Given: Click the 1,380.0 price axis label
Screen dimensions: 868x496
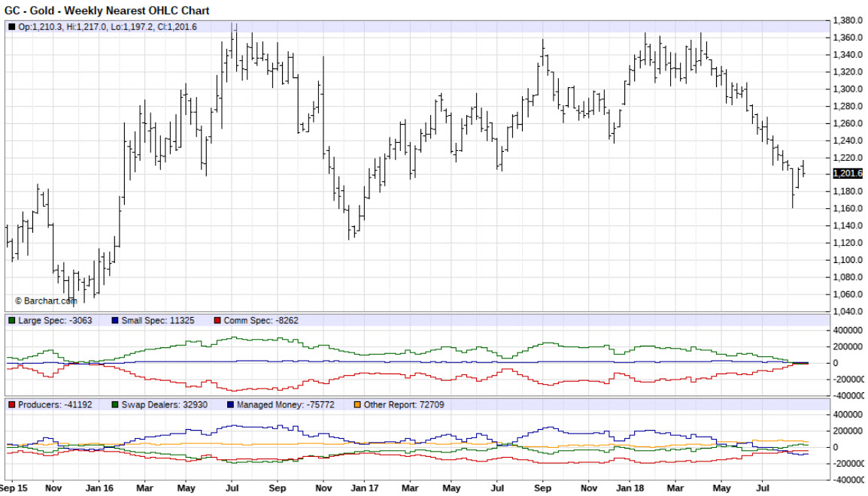Looking at the screenshot, I should tap(848, 20).
